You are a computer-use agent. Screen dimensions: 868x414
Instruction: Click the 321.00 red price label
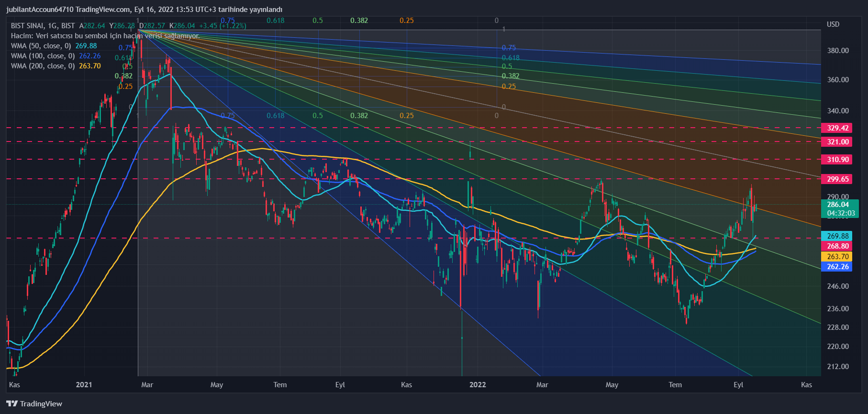pyautogui.click(x=838, y=142)
